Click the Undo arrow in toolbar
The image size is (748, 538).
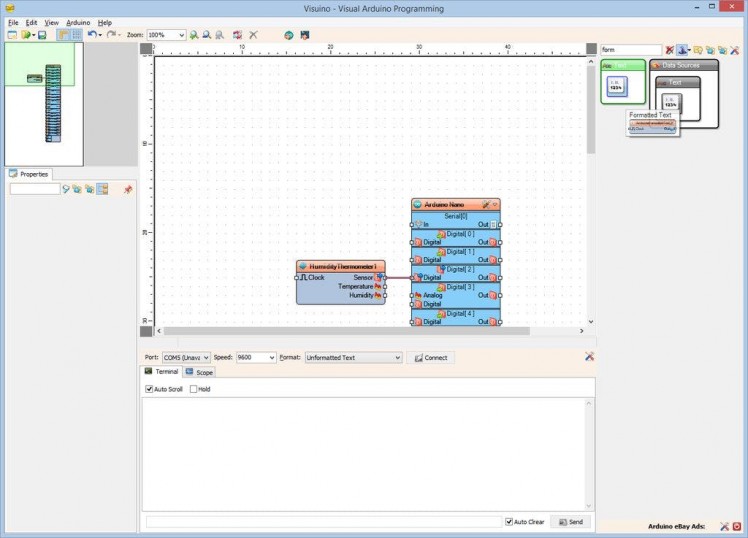coord(91,35)
